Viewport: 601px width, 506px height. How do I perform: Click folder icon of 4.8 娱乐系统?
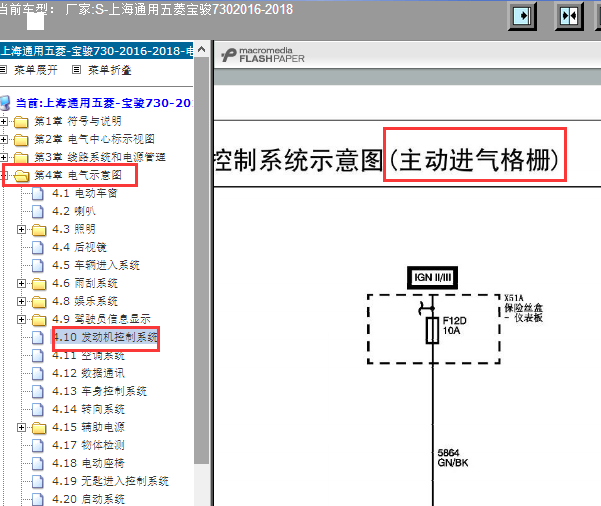click(x=39, y=302)
